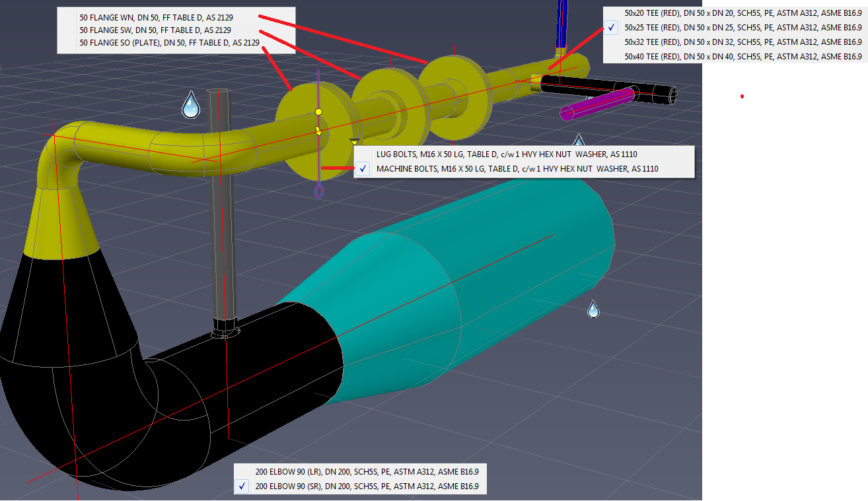Click water drop icon above yellow pipe

click(x=191, y=105)
